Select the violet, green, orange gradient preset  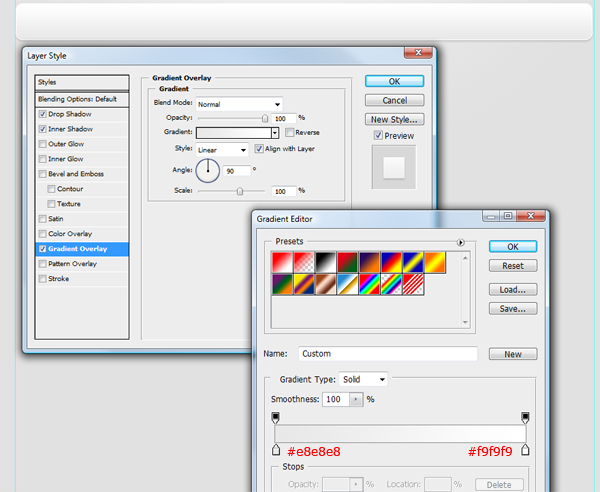[282, 284]
